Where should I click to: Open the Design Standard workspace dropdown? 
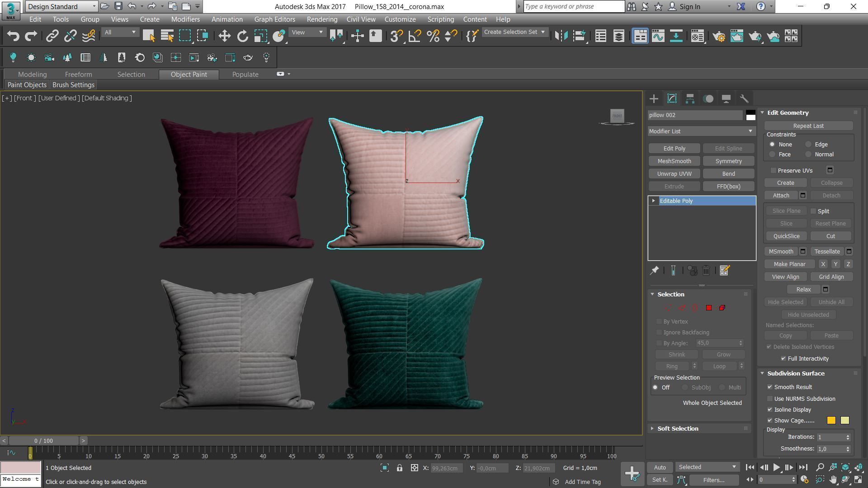[x=61, y=6]
